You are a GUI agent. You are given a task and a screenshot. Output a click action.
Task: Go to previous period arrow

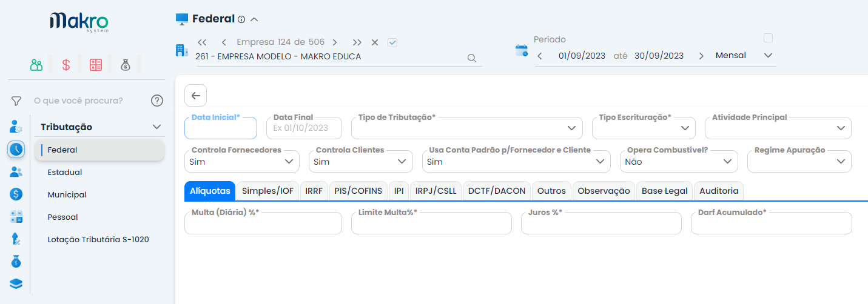540,56
